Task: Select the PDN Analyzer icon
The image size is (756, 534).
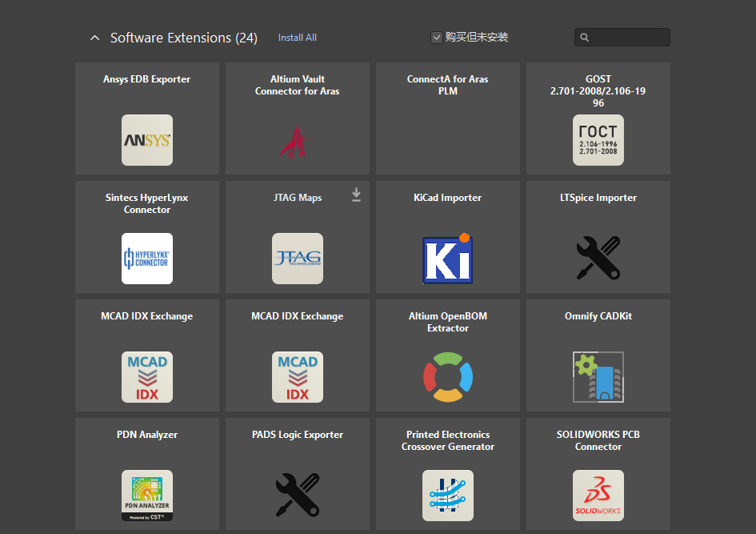Action: tap(147, 496)
